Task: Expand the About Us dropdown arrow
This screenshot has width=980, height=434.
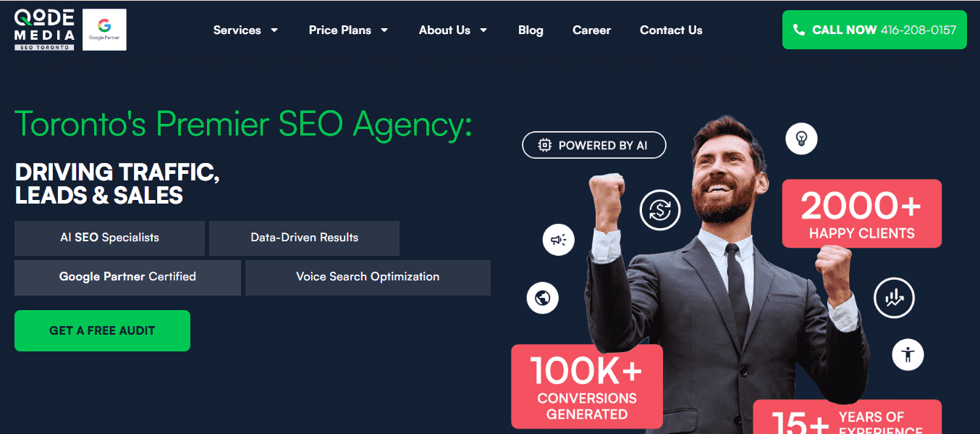Action: (x=483, y=30)
